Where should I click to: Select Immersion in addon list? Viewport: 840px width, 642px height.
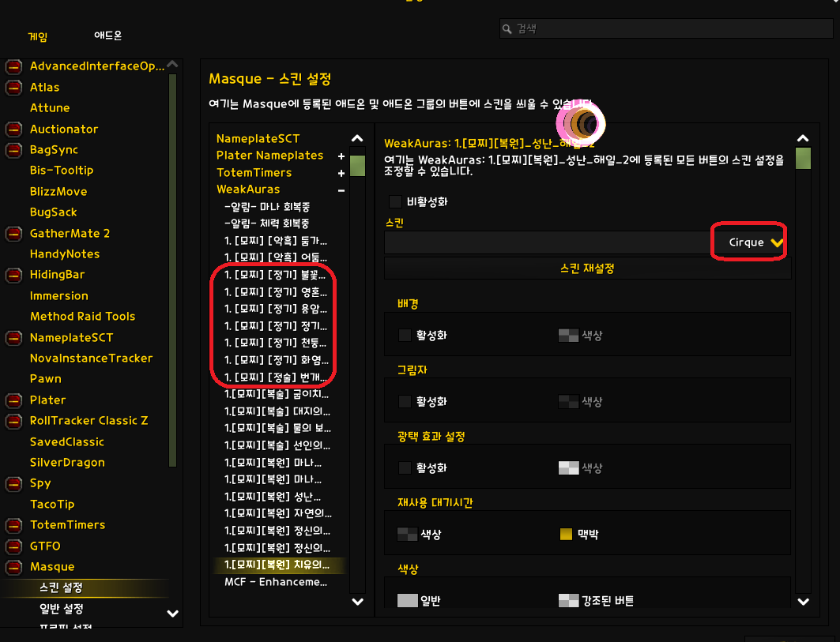click(59, 296)
